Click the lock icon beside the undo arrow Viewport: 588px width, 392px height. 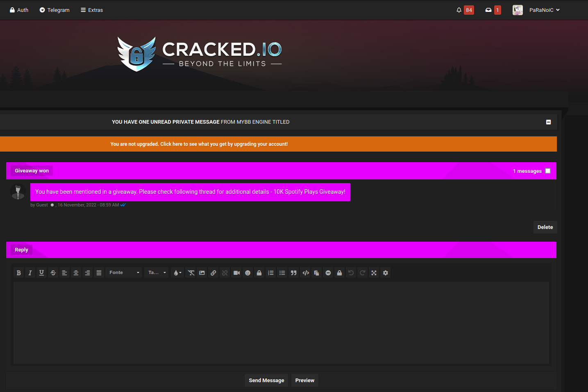pyautogui.click(x=339, y=273)
